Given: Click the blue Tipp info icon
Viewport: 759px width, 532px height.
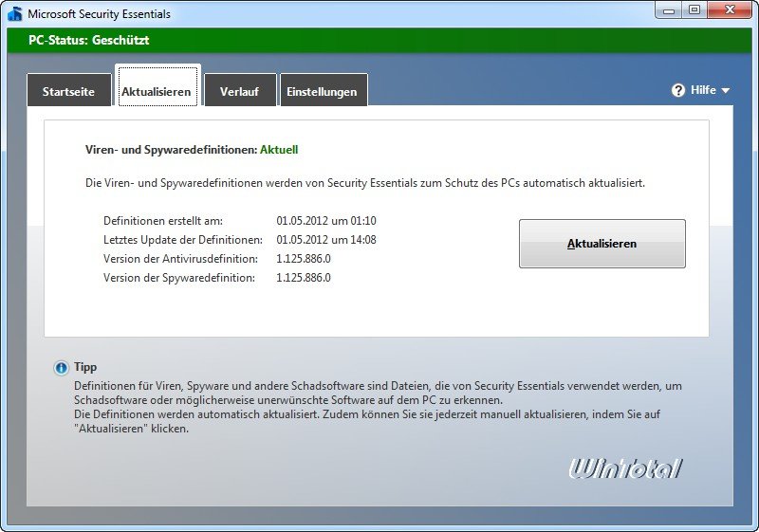Looking at the screenshot, I should [x=61, y=368].
